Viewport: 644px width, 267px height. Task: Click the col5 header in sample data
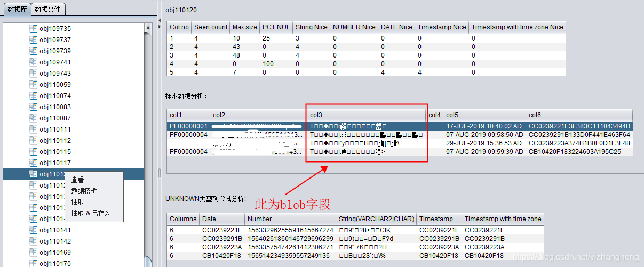coord(484,115)
